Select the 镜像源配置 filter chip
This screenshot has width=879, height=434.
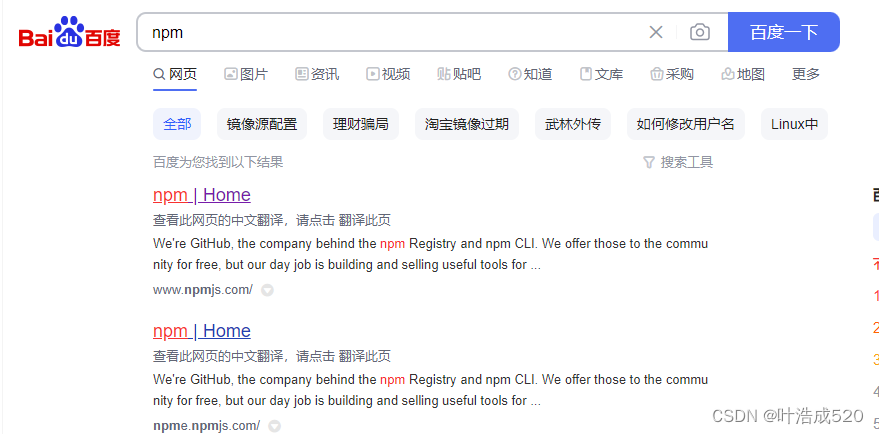pyautogui.click(x=262, y=124)
